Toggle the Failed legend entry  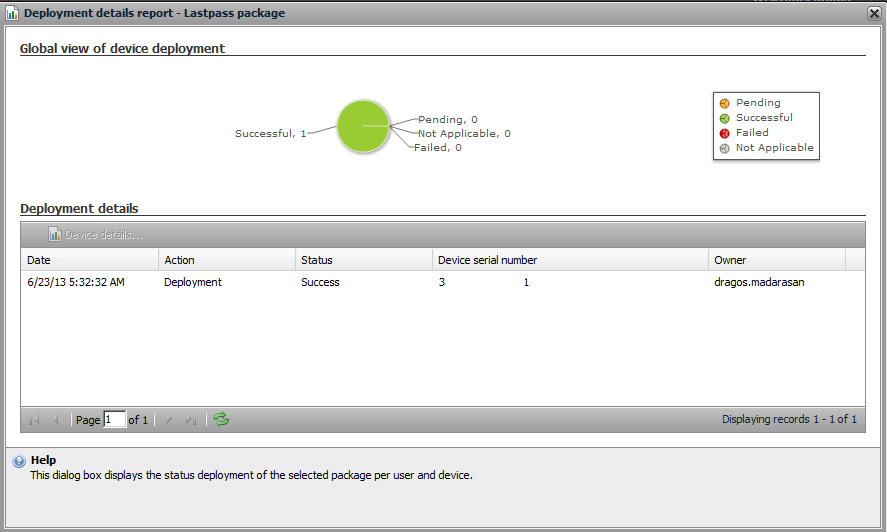pyautogui.click(x=751, y=133)
